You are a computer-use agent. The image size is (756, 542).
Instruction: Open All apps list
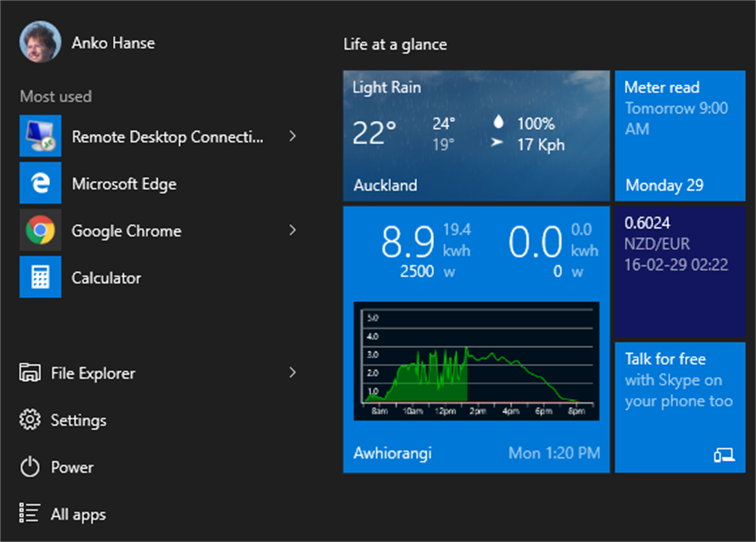(x=78, y=514)
